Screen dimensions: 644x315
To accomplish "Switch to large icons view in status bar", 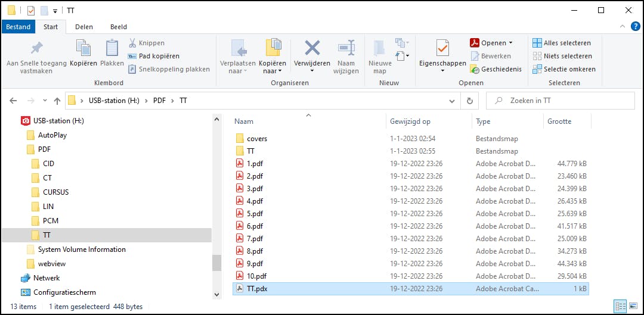I will point(632,306).
